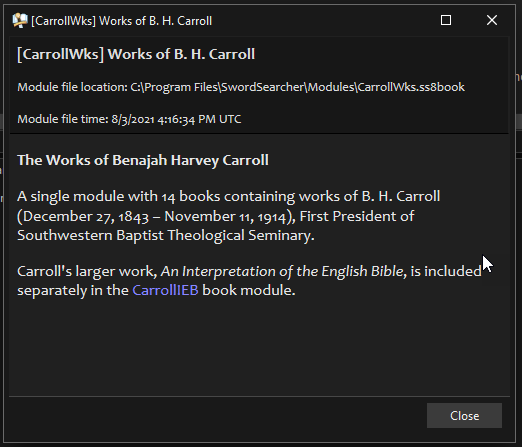Viewport: 522px width, 447px height.
Task: Click the Southwestern Baptist Theological Seminary text
Action: (165, 235)
